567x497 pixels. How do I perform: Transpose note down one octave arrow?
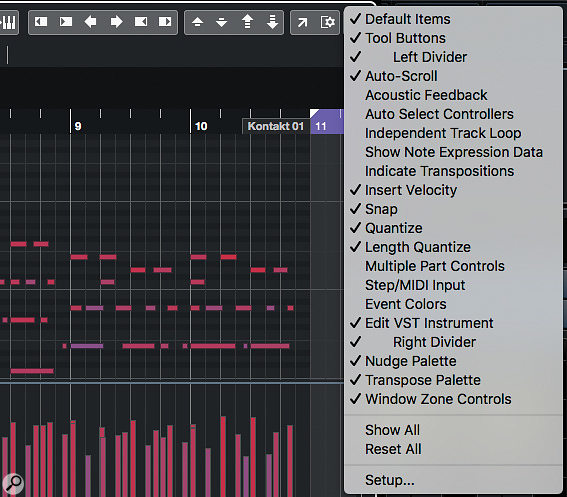[x=272, y=22]
